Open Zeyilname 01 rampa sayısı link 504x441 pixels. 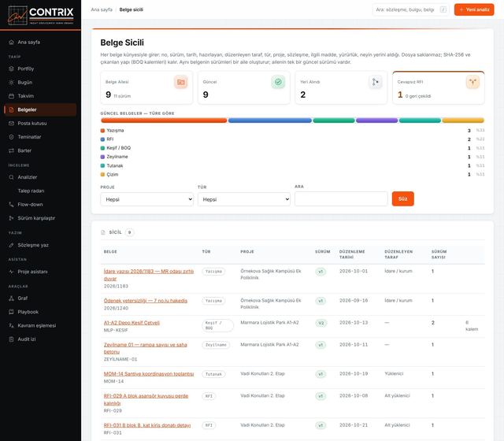pos(145,348)
